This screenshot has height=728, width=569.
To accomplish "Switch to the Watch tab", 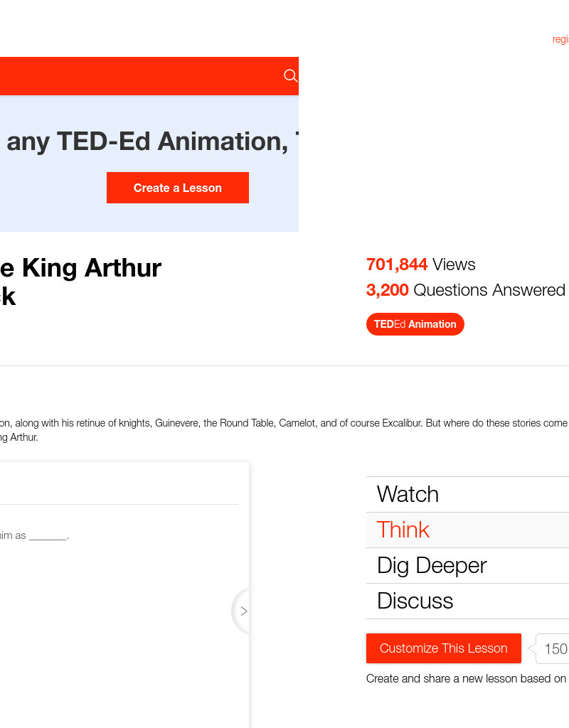I will click(407, 494).
